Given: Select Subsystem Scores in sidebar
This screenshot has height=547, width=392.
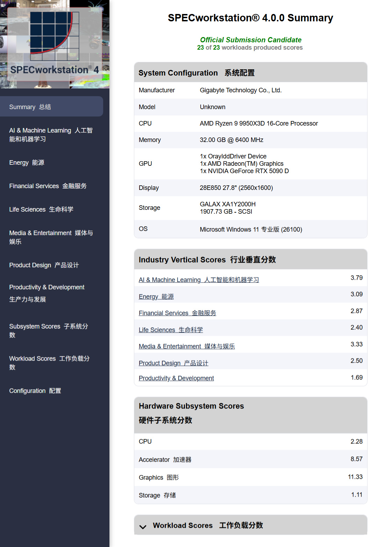Looking at the screenshot, I should point(51,331).
